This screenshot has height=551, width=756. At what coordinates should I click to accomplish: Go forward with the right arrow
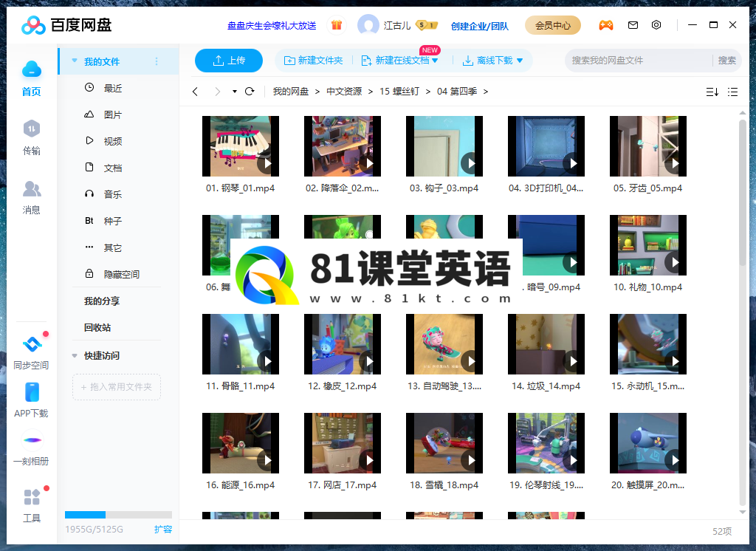click(218, 91)
